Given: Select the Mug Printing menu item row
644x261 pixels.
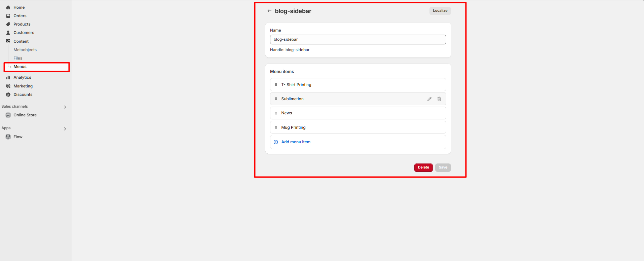Looking at the screenshot, I should coord(358,127).
